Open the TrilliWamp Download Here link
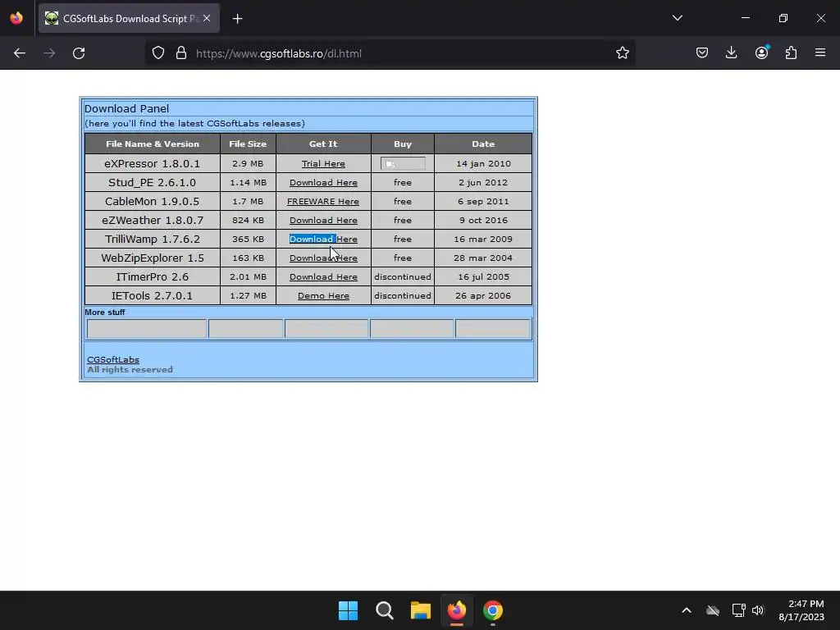 [x=323, y=239]
